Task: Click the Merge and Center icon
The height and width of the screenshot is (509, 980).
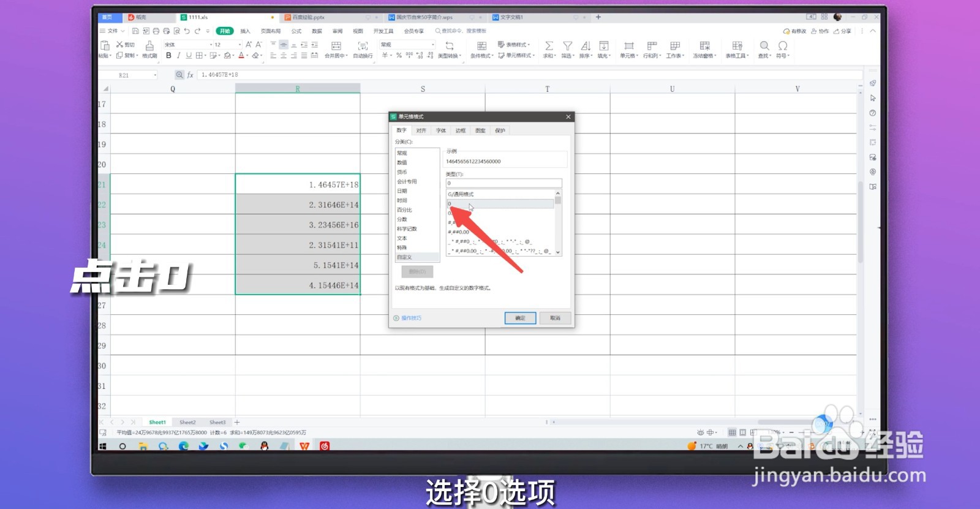Action: [336, 46]
